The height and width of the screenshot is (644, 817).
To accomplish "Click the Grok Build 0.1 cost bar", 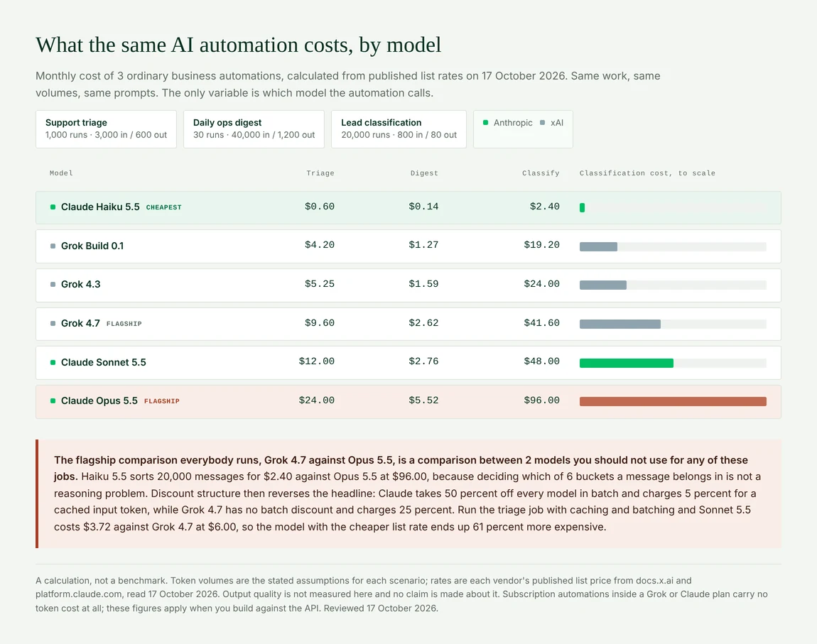I will [x=598, y=247].
